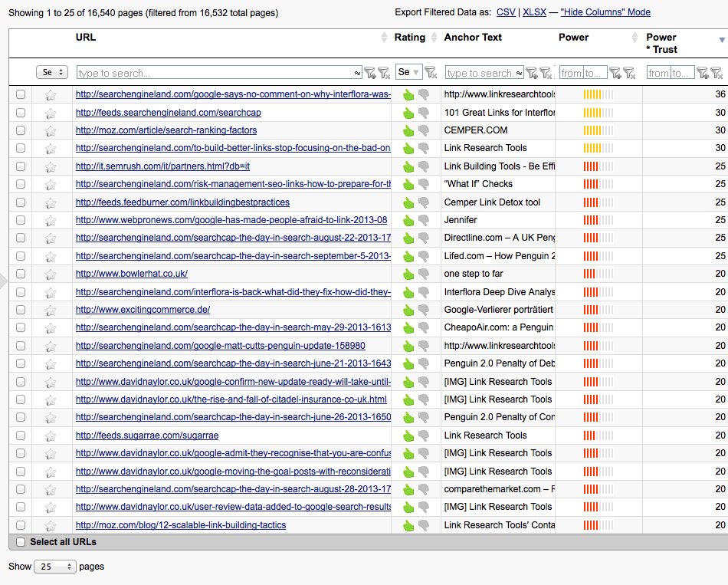
Task: Open Anchor Text search match-mode dropdown
Action: pyautogui.click(x=519, y=73)
